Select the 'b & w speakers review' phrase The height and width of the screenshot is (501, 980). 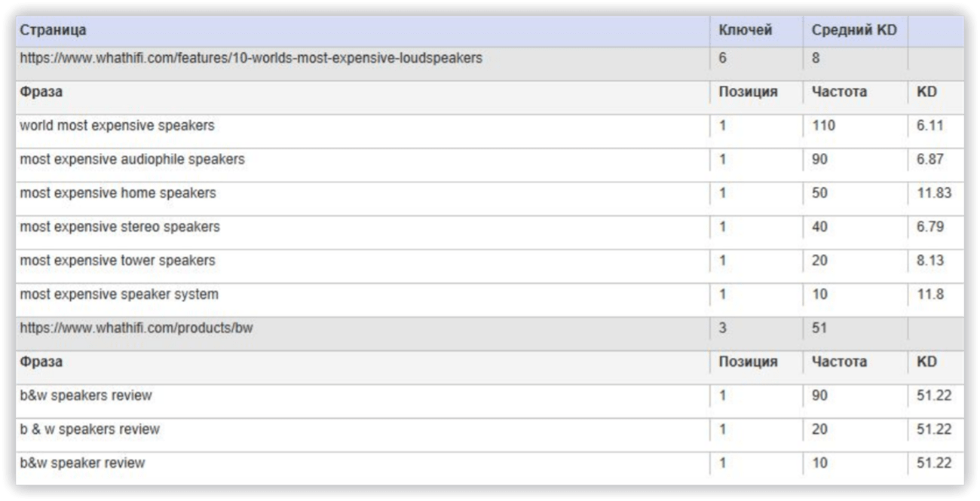[90, 429]
